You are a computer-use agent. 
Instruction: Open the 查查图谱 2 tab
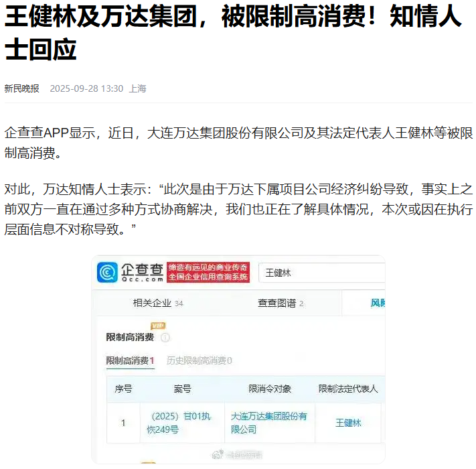click(281, 303)
